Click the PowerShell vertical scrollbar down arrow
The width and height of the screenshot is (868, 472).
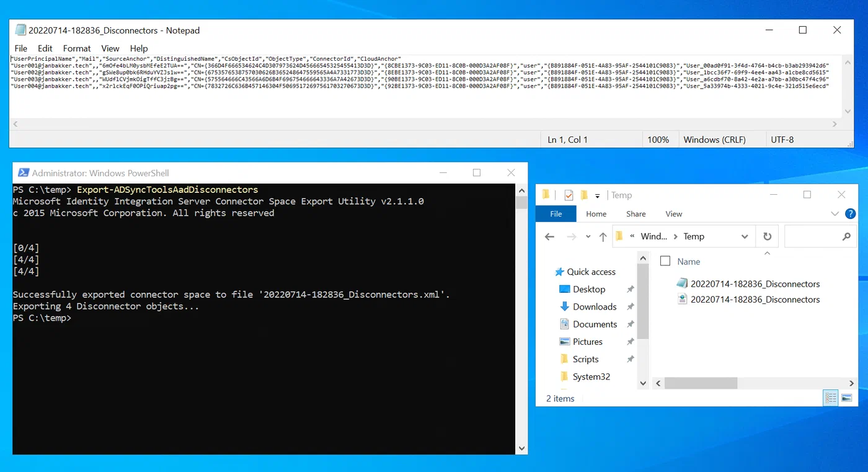tap(521, 448)
